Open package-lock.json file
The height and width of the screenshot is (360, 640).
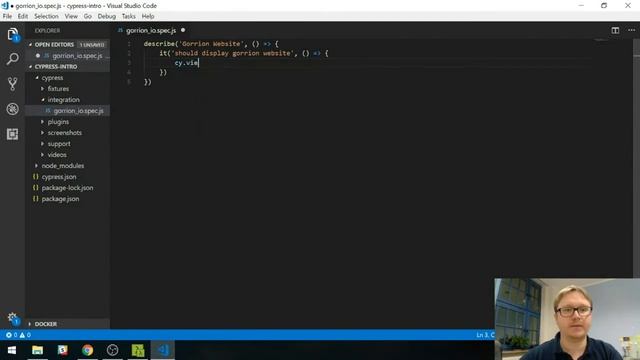tap(68, 188)
